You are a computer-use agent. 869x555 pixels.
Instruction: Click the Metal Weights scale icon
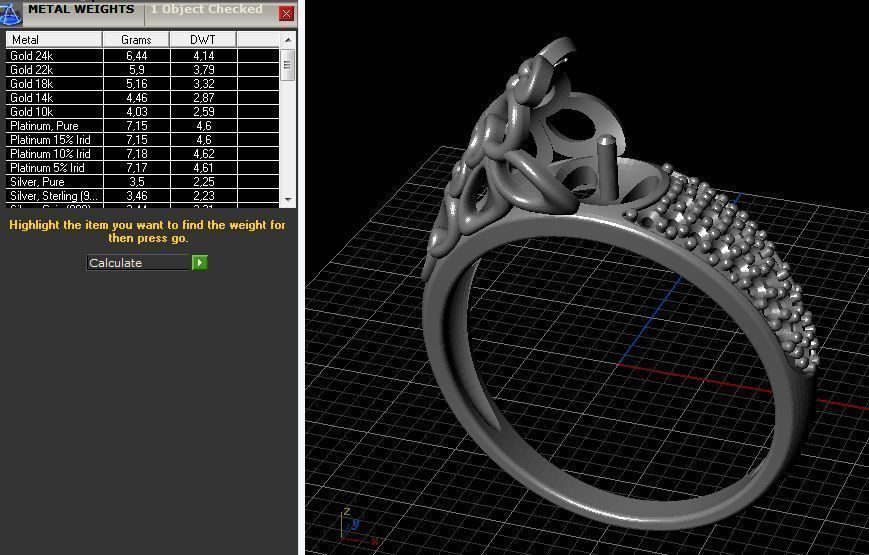pos(10,13)
